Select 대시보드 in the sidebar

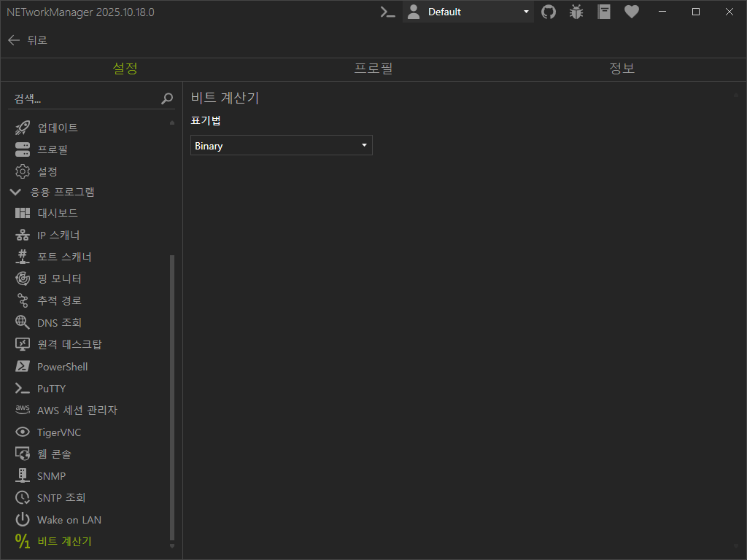(x=92, y=213)
